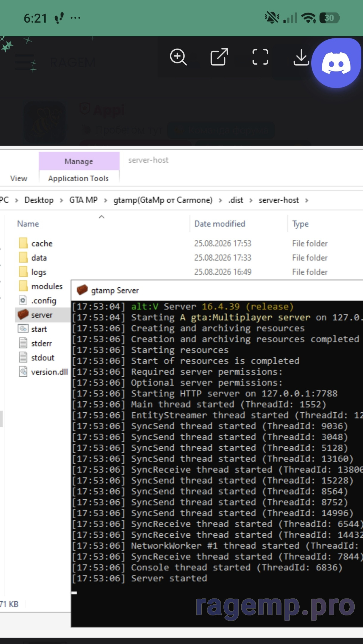Select the modules file name
This screenshot has height=644, width=363.
click(47, 286)
